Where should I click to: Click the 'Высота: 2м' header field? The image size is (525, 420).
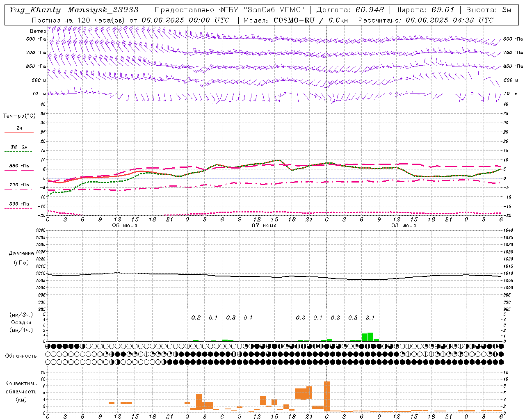click(x=488, y=10)
